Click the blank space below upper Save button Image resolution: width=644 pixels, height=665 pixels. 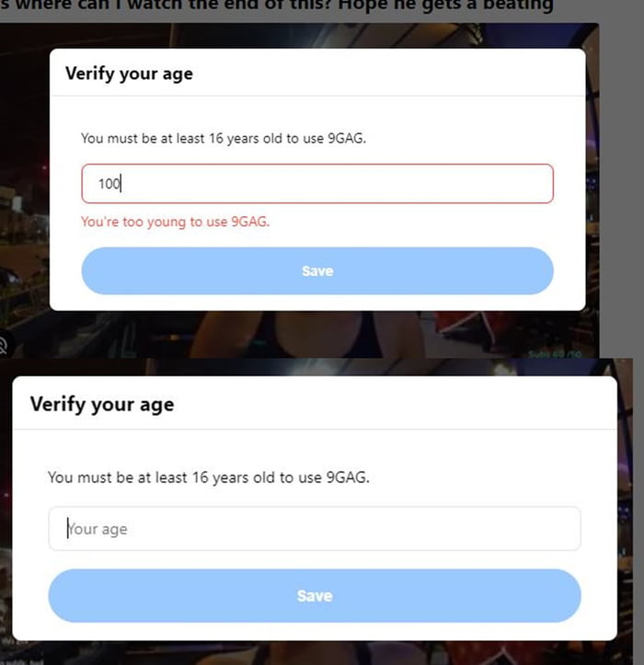coord(316,303)
